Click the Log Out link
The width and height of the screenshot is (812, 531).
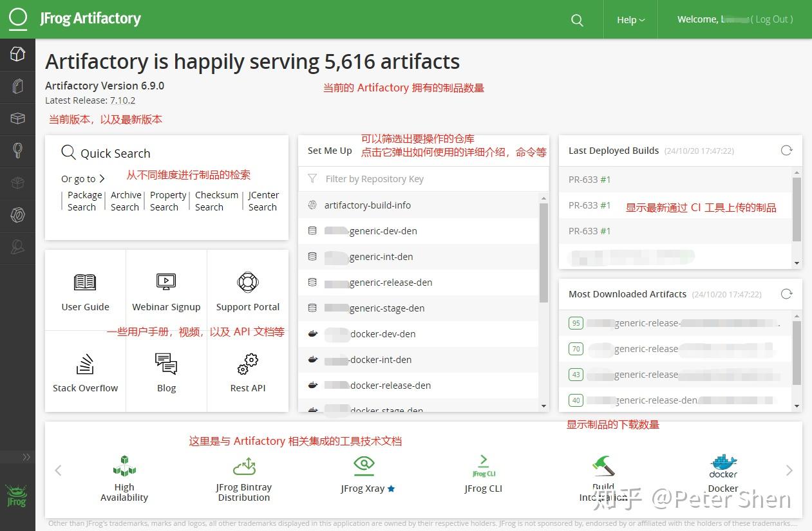pyautogui.click(x=771, y=19)
